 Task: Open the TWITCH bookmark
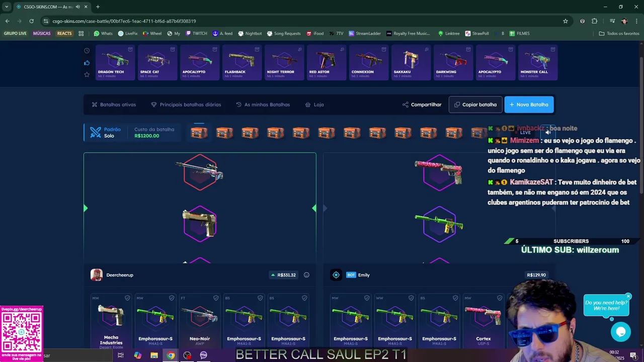[x=196, y=34]
